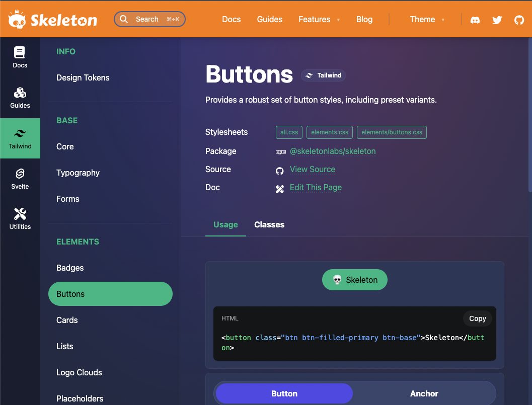Go to Placeholders in sidebar
The width and height of the screenshot is (532, 405).
pos(111,398)
